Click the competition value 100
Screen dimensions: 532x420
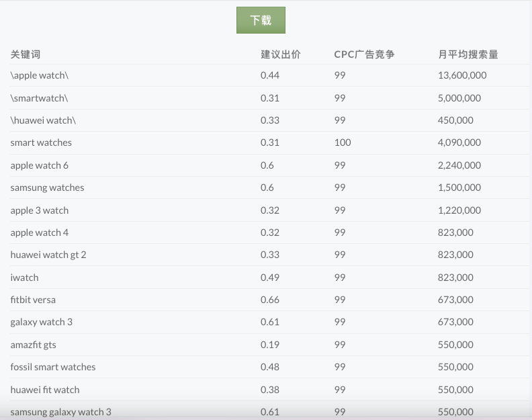coord(343,142)
